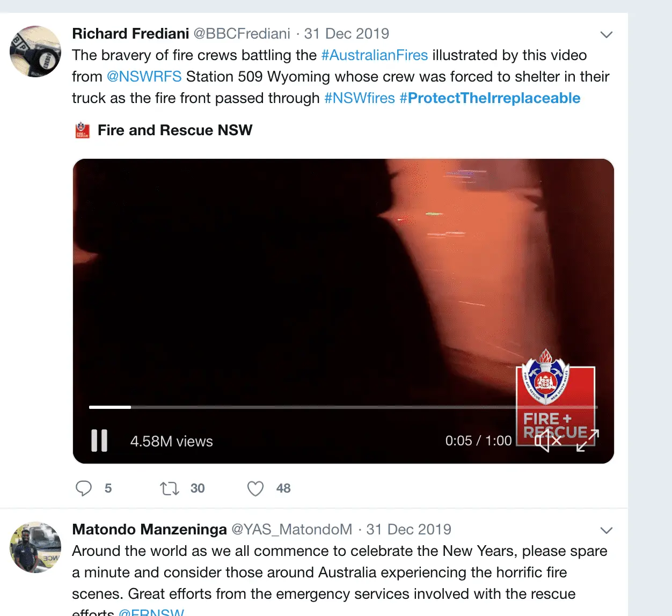
Task: Like the tweet with the heart icon
Action: (x=255, y=488)
